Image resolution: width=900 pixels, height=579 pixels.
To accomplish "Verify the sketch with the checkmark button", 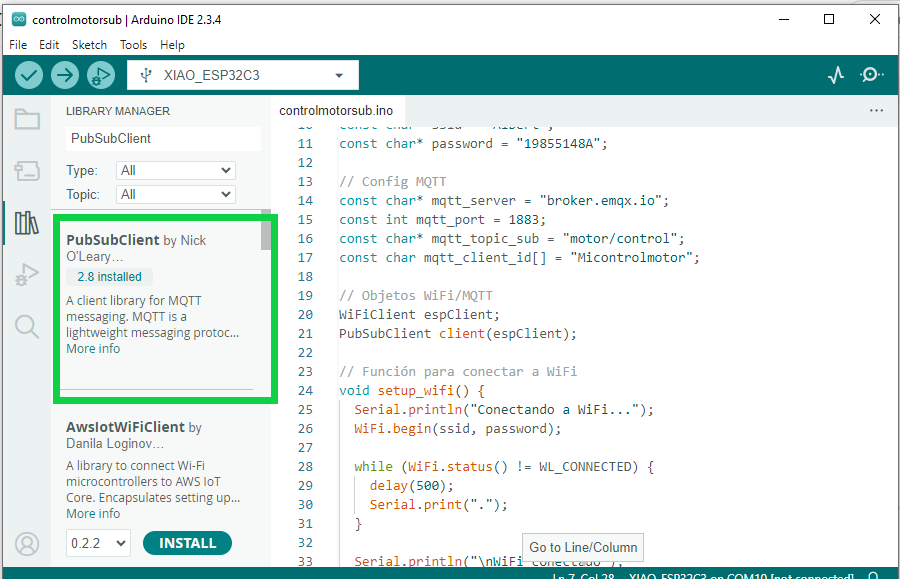I will [29, 75].
